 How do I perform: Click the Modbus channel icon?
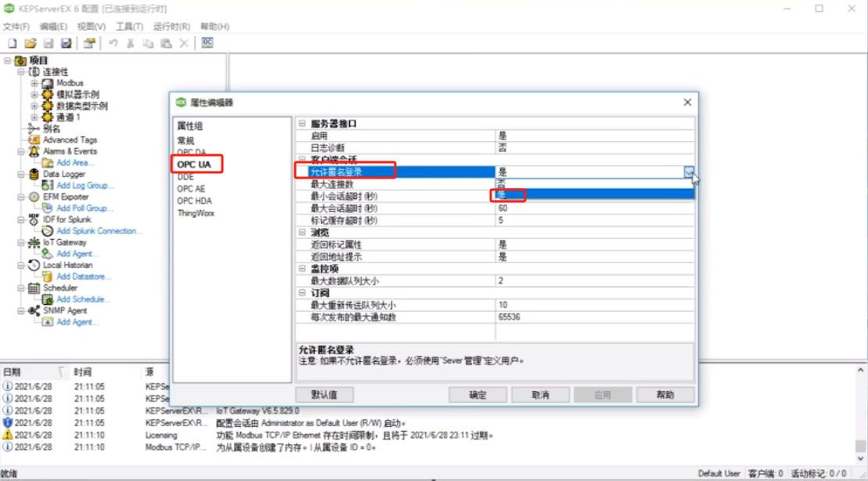click(49, 83)
